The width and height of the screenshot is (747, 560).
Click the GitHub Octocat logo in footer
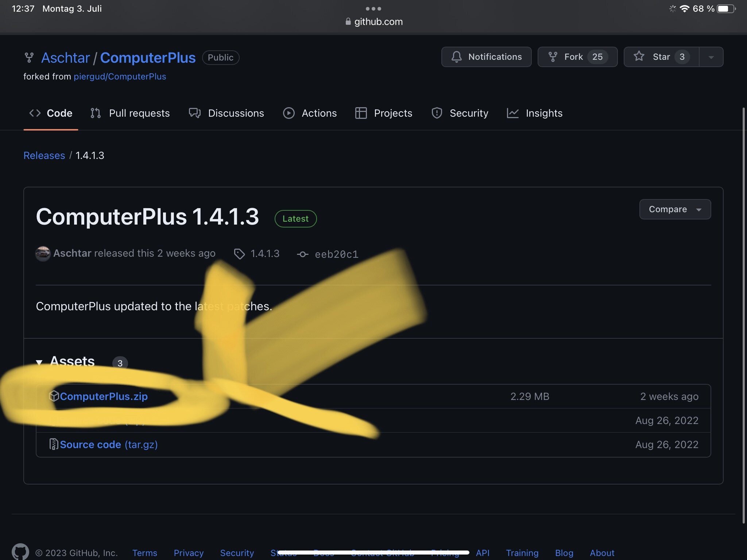click(x=20, y=551)
